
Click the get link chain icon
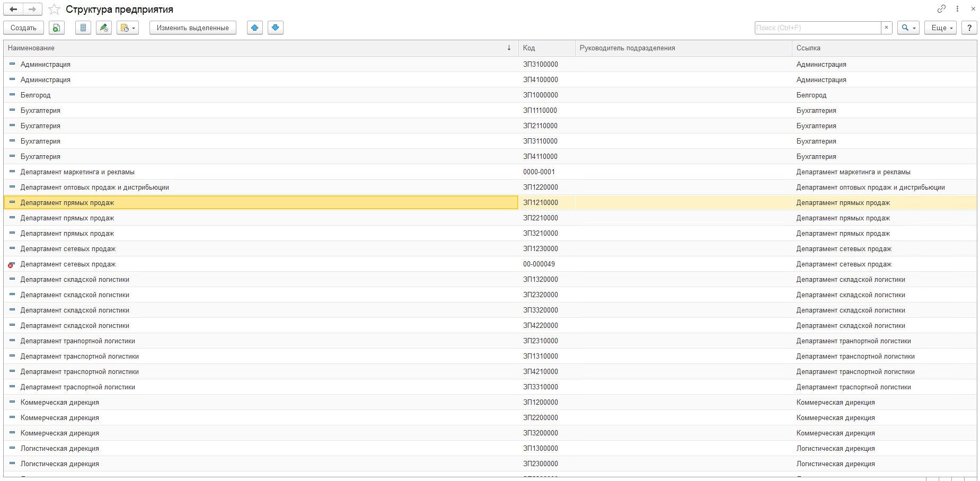coord(941,9)
